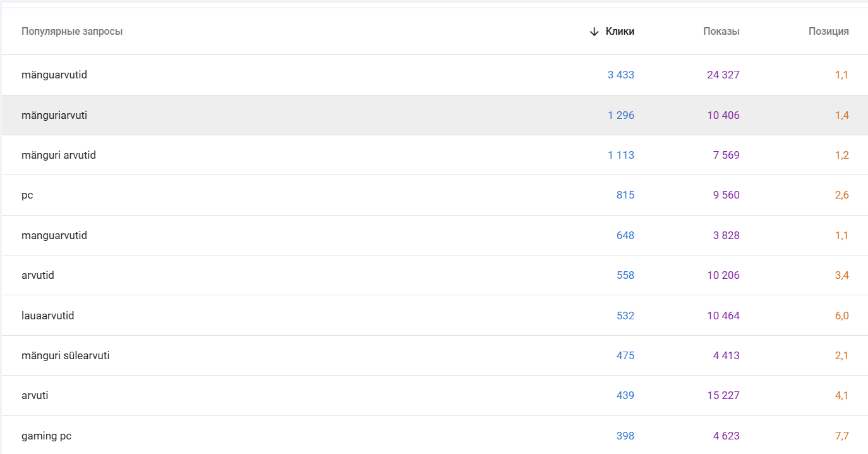Click the 7,7 position value
This screenshot has width=868, height=454.
click(841, 436)
